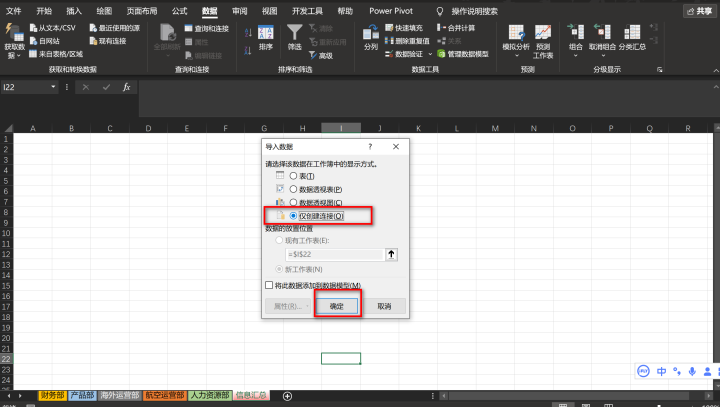The width and height of the screenshot is (720, 407).
Task: Click 删除重复值 (Remove Duplicates) icon
Action: [389, 41]
